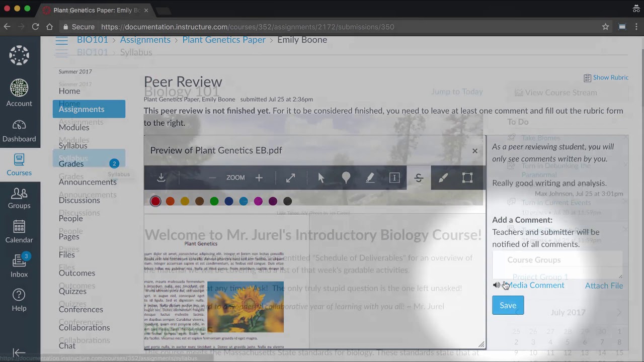
Task: Attach a file to the comment
Action: tap(604, 286)
